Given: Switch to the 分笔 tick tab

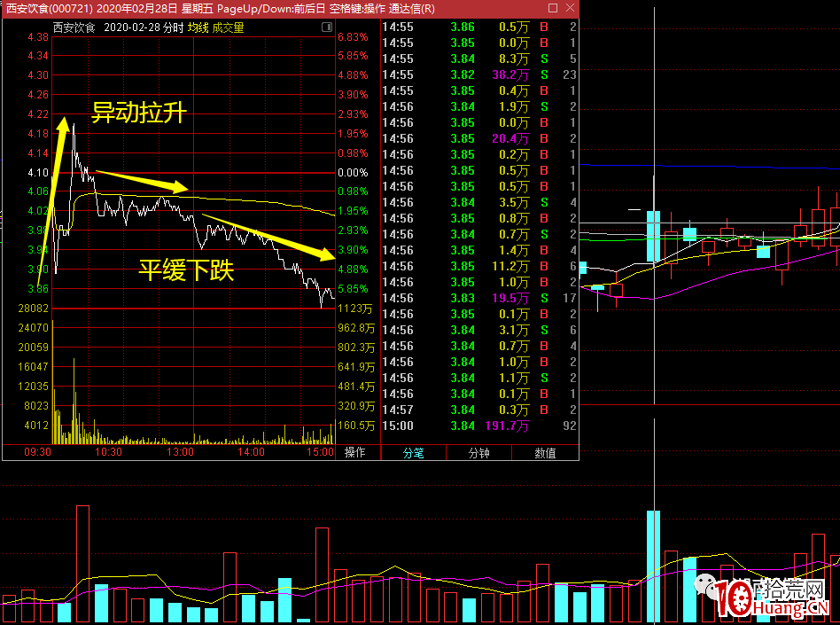Looking at the screenshot, I should coord(414,452).
